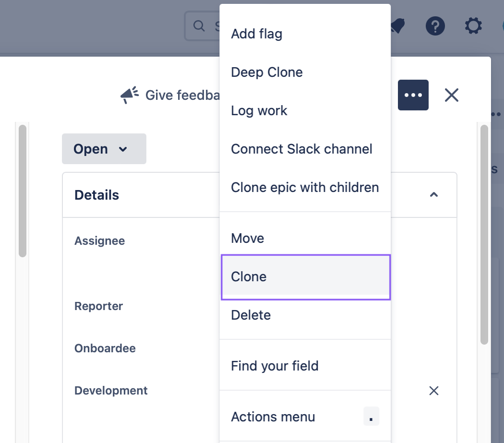
Task: Click the search magnifier icon
Action: tap(199, 26)
